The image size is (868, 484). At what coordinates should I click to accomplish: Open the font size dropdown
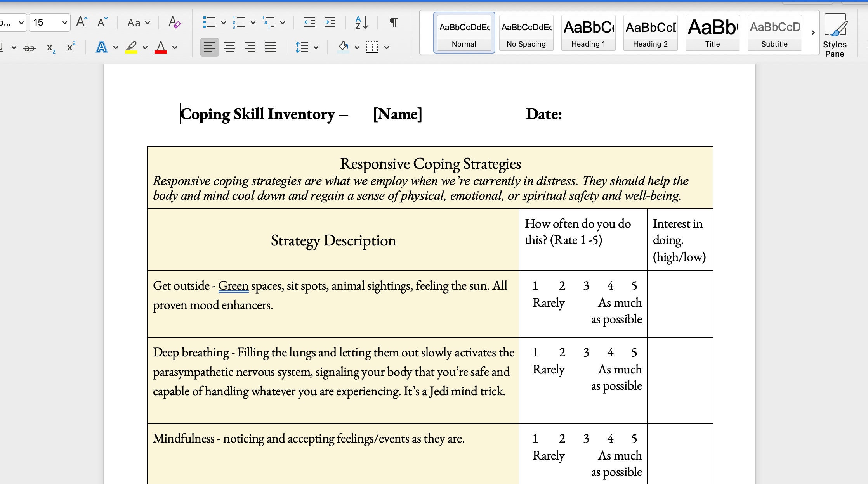point(64,22)
